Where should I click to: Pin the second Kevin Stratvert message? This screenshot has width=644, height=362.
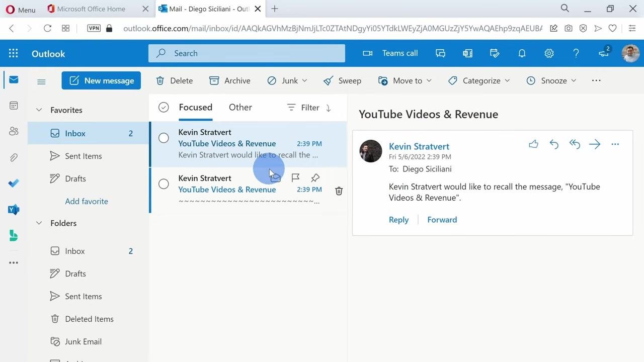click(315, 177)
